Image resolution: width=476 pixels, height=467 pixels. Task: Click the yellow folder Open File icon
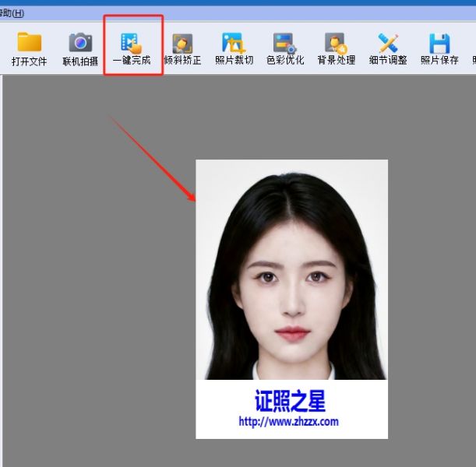(x=29, y=42)
